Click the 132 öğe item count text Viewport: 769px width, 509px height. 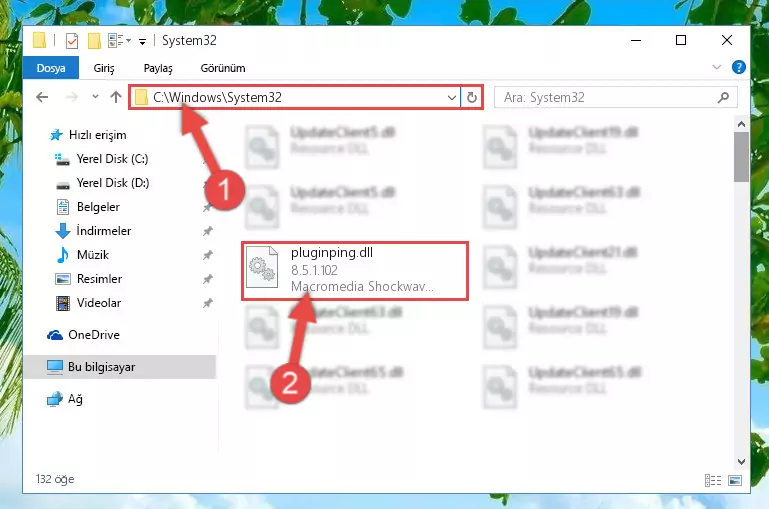tap(55, 479)
